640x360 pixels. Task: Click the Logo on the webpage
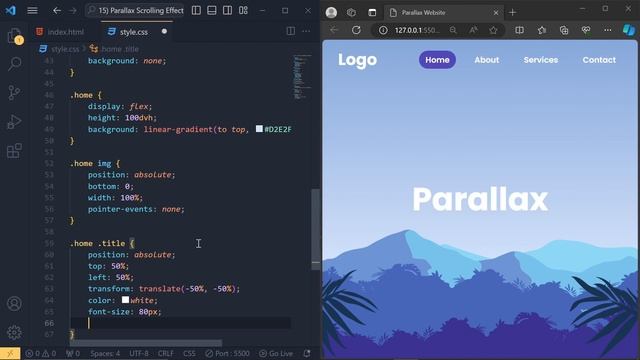point(357,60)
